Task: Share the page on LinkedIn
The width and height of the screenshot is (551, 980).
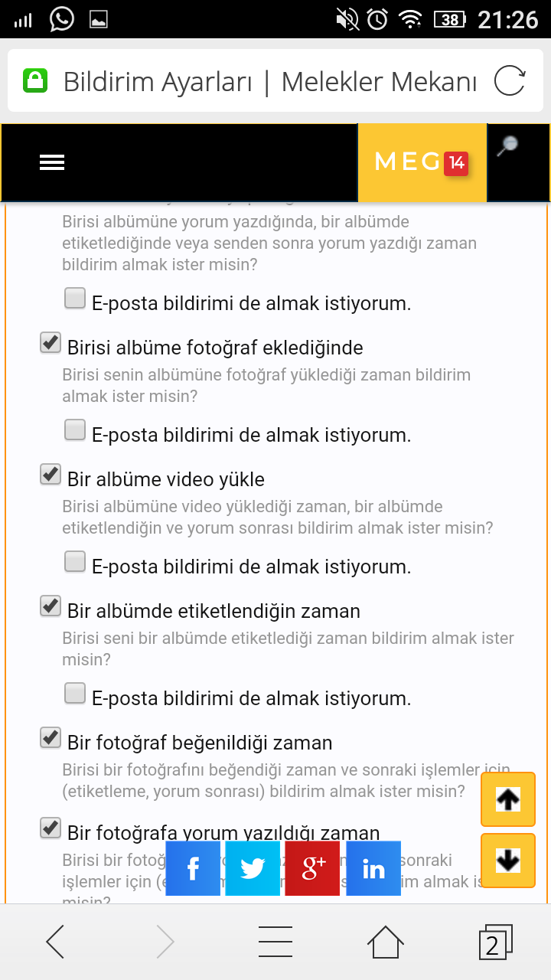Action: (x=373, y=868)
